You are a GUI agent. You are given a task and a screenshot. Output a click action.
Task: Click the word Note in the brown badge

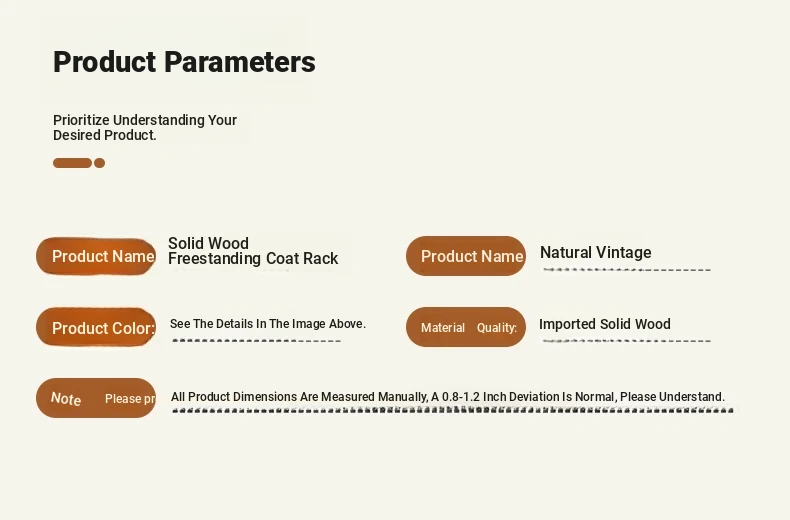[x=66, y=399]
